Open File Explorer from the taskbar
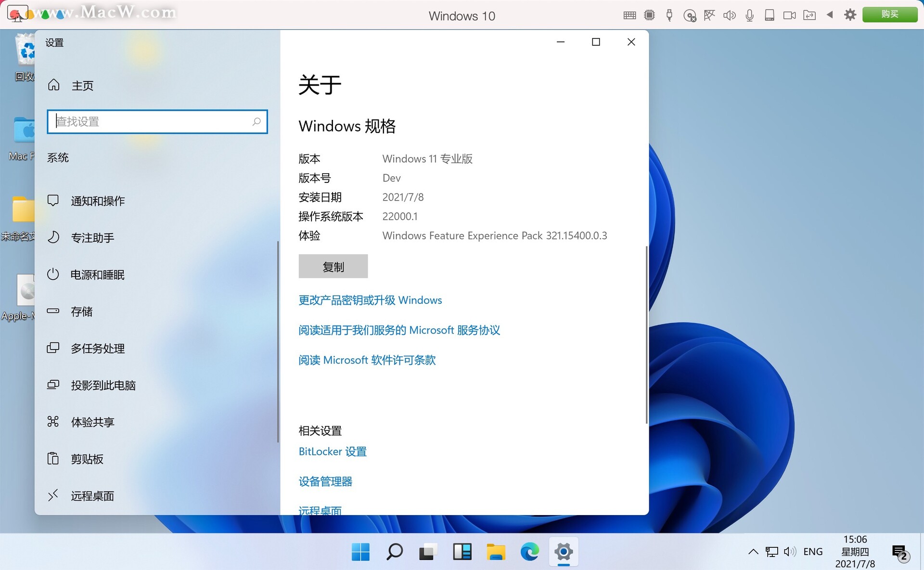Image resolution: width=924 pixels, height=570 pixels. [496, 552]
